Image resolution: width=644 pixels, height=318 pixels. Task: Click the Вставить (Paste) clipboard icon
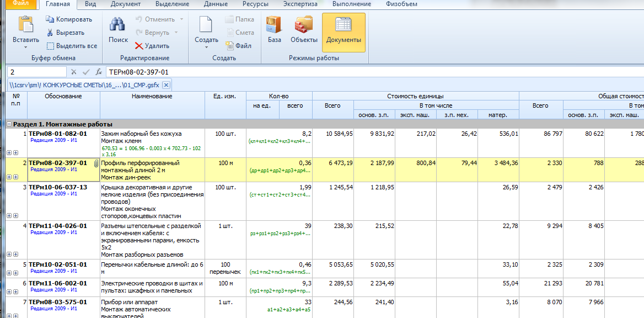click(x=25, y=25)
